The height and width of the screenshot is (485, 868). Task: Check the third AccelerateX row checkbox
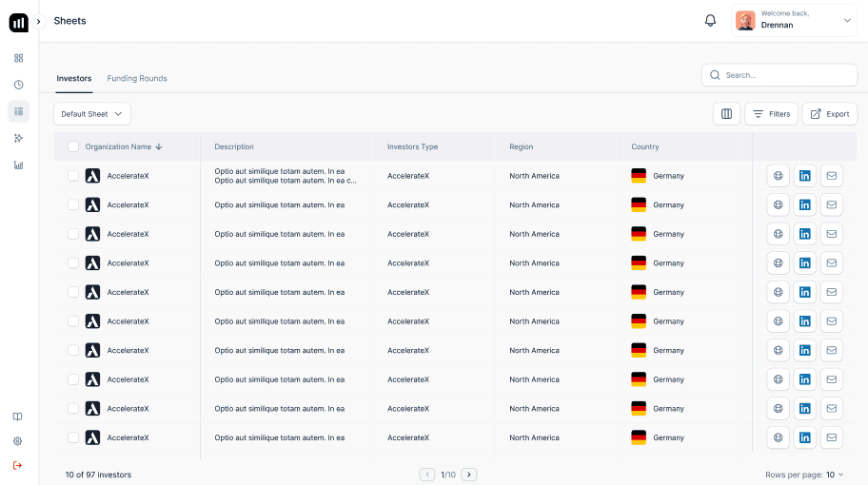coord(73,234)
